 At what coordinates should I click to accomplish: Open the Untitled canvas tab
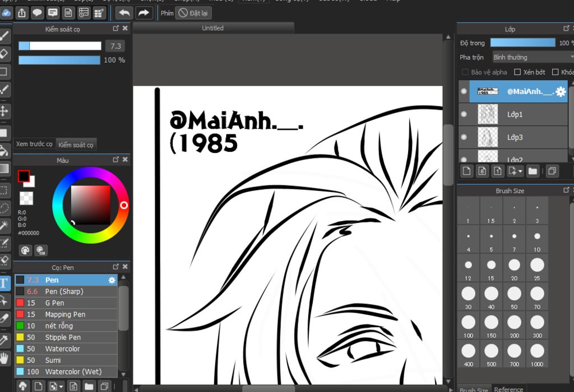(212, 28)
